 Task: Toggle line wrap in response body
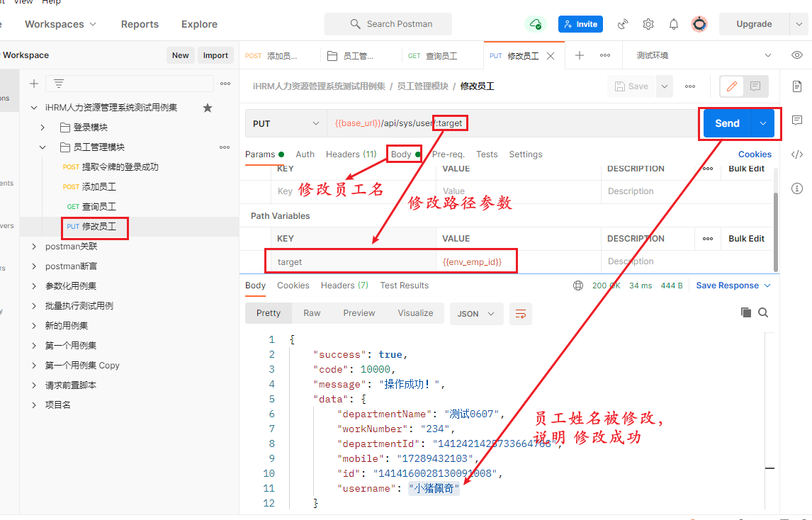point(521,314)
